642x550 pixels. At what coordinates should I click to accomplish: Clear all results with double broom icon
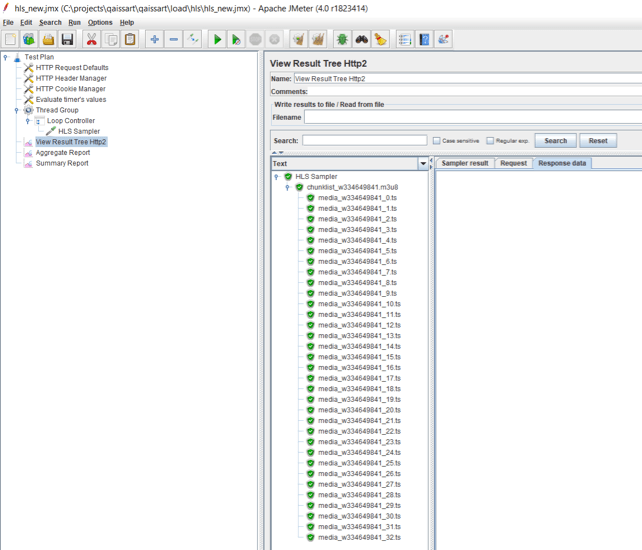tap(318, 40)
